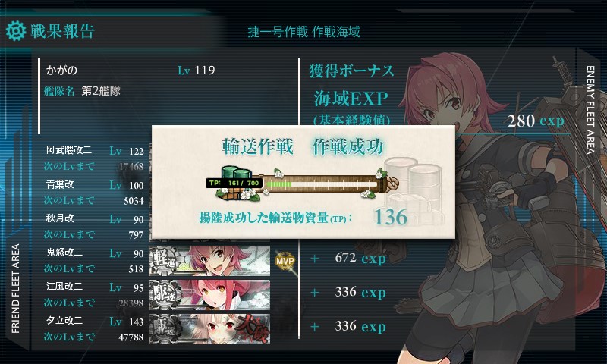
Task: Click the 捷一号作戦 作戦海域 title text
Action: tap(304, 32)
